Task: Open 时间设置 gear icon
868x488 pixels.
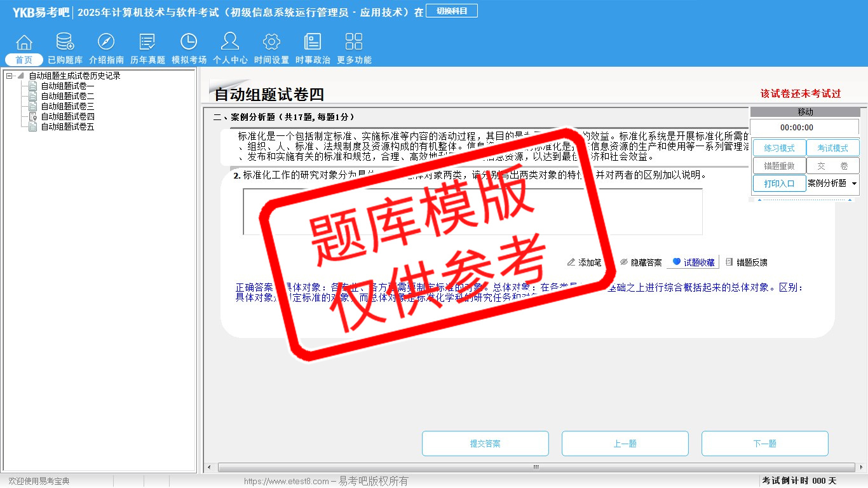Action: tap(271, 43)
